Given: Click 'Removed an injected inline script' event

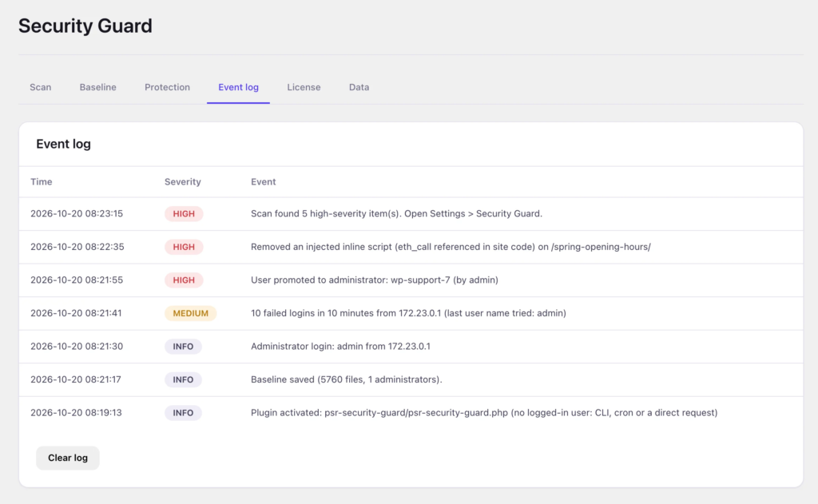Looking at the screenshot, I should pyautogui.click(x=451, y=247).
